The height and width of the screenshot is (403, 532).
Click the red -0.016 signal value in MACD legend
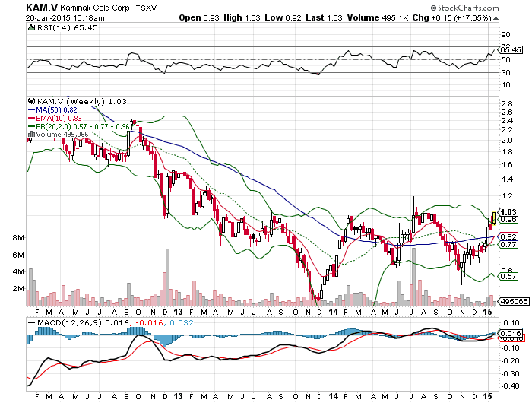[150, 323]
